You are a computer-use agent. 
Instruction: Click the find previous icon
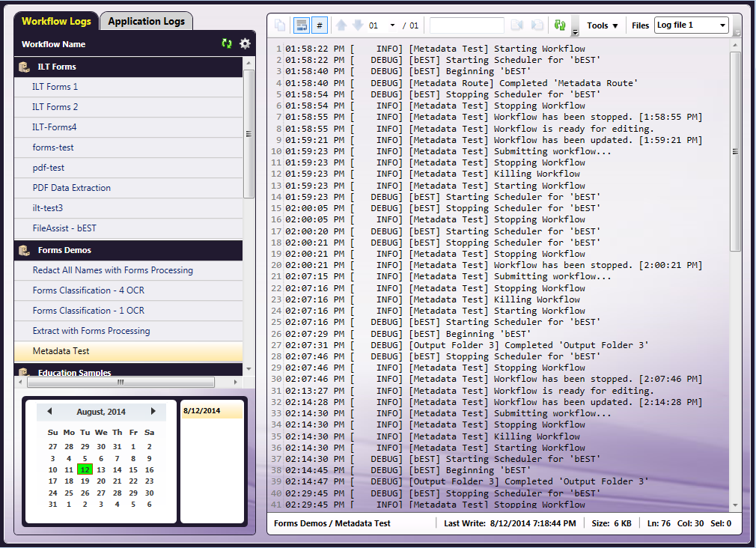517,25
